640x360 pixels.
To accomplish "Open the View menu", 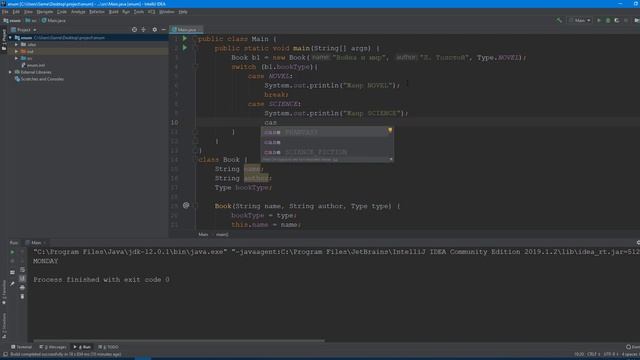I will pyautogui.click(x=28, y=12).
